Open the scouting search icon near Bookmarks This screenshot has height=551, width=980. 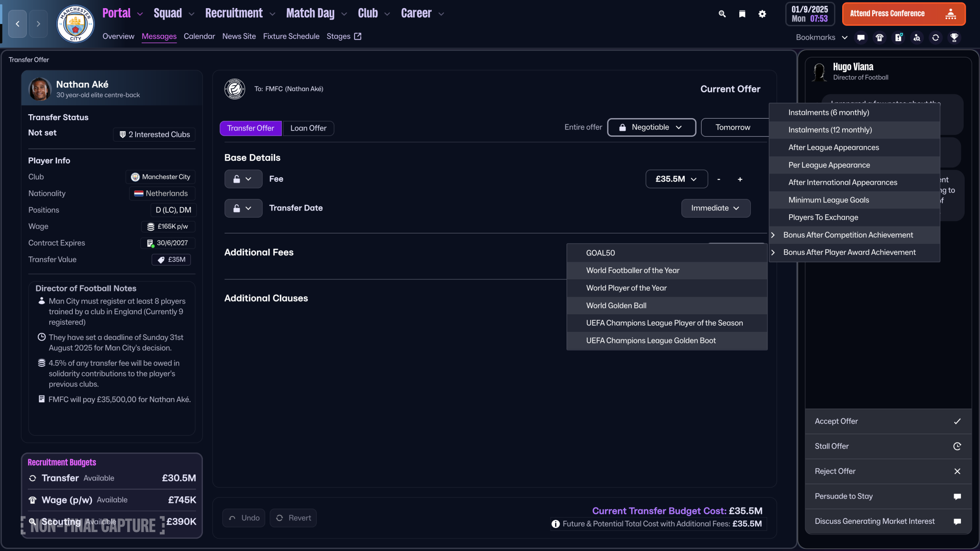click(916, 37)
